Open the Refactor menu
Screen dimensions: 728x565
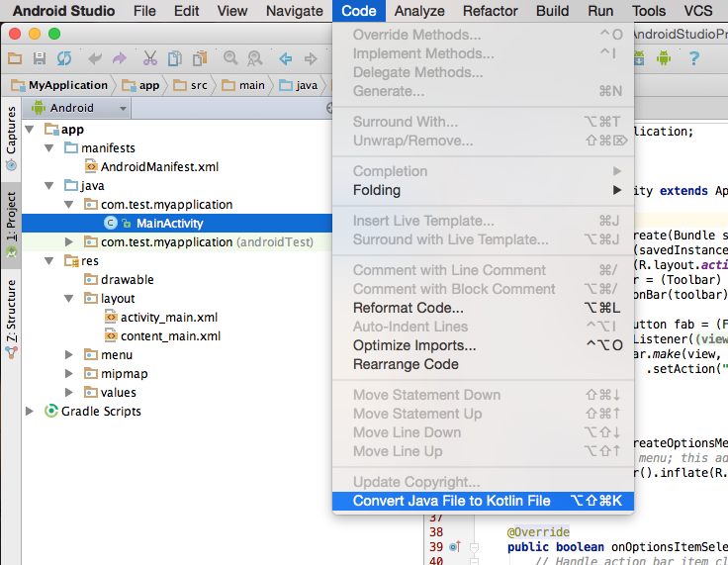pos(490,11)
